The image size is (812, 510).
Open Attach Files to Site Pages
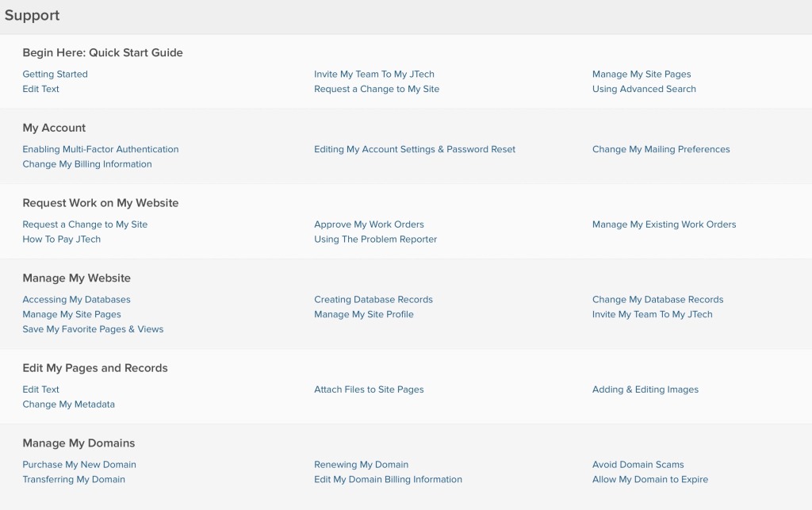(369, 389)
